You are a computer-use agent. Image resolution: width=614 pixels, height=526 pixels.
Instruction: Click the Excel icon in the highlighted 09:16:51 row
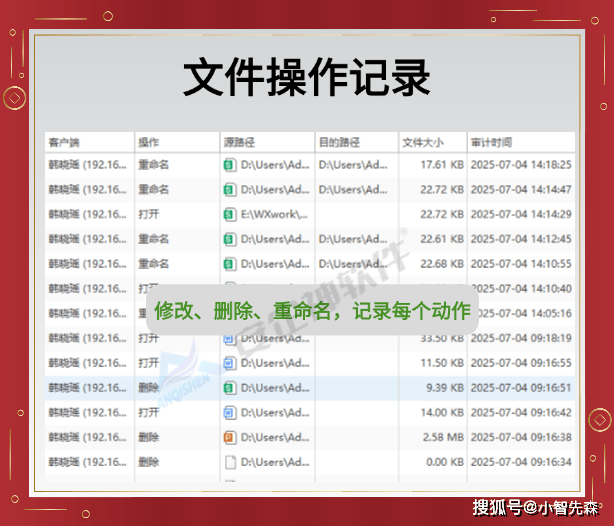(229, 387)
